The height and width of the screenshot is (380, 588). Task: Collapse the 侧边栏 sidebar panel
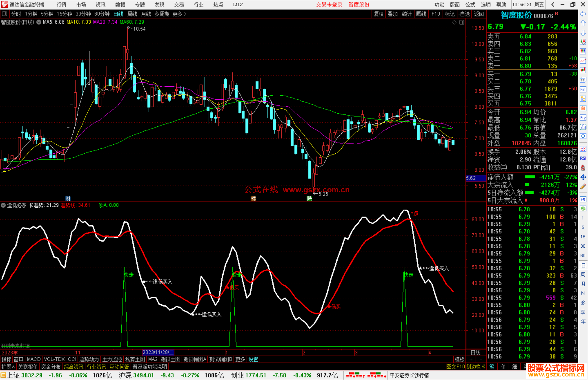point(476,367)
